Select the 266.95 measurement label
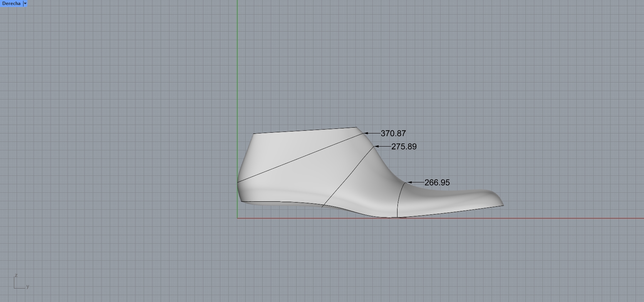644x302 pixels. click(437, 182)
